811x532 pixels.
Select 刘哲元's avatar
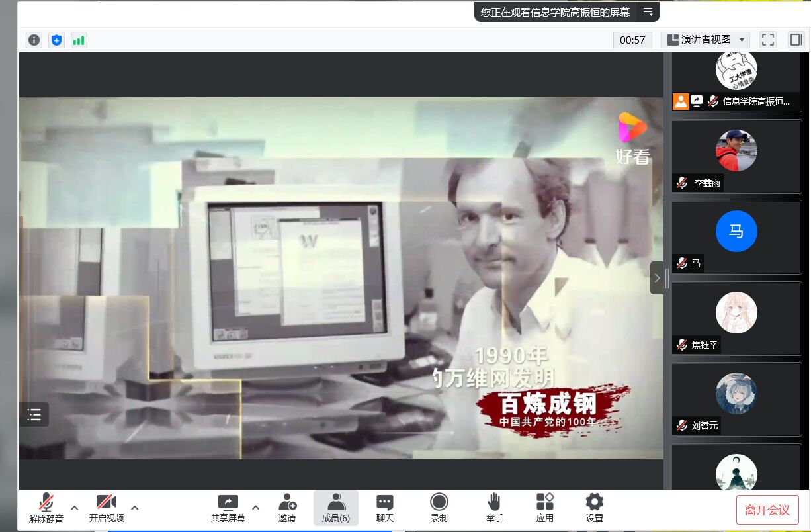coord(736,394)
